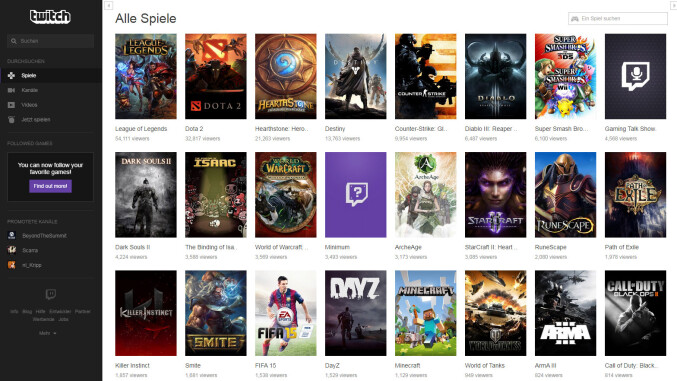This screenshot has height=381, width=677.
Task: Click the camera icon beside Kanäle
Action: click(x=11, y=90)
